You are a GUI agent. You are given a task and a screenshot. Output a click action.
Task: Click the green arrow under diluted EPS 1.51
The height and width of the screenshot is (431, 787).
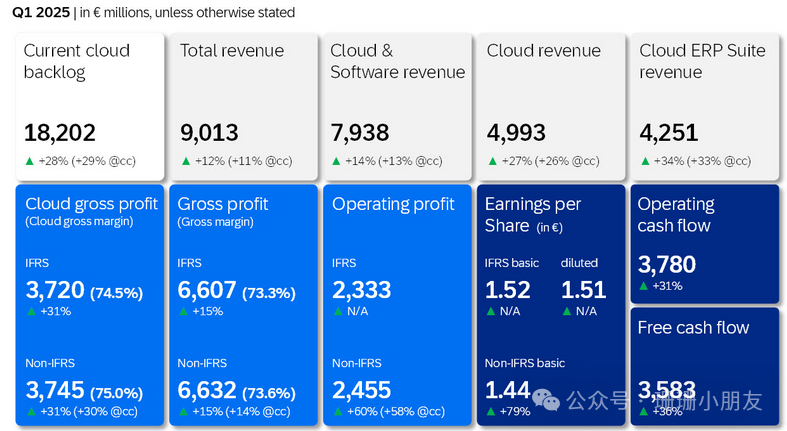point(566,311)
